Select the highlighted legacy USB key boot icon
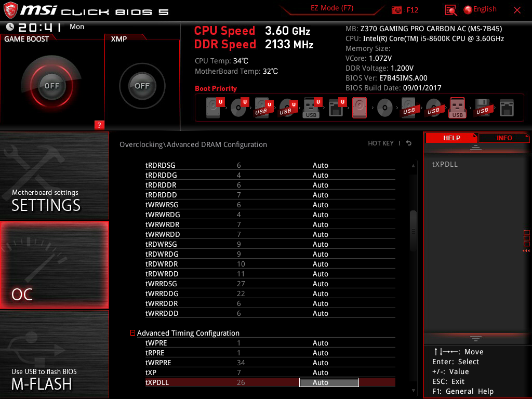The height and width of the screenshot is (399, 532). point(458,108)
